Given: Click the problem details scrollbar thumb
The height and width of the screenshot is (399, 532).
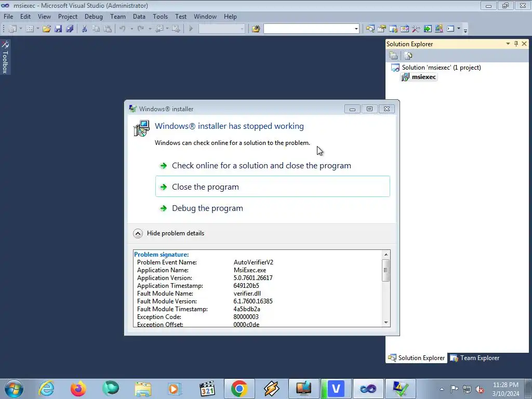Looking at the screenshot, I should point(386,270).
